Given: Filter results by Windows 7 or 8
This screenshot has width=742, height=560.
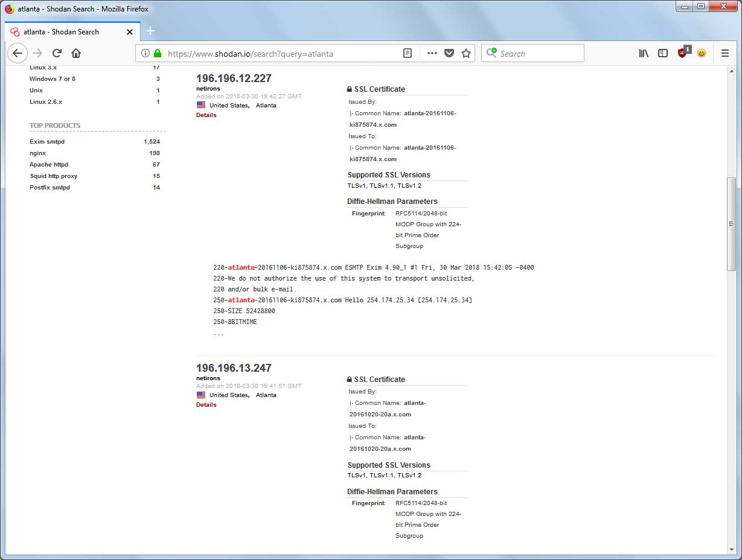Looking at the screenshot, I should [53, 78].
